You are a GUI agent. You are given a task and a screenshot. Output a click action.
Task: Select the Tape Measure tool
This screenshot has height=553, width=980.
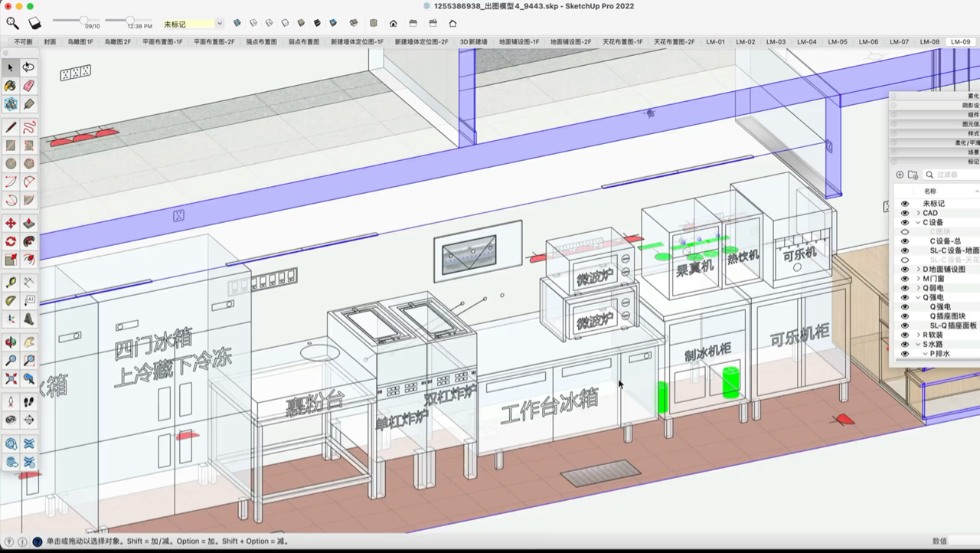11,283
